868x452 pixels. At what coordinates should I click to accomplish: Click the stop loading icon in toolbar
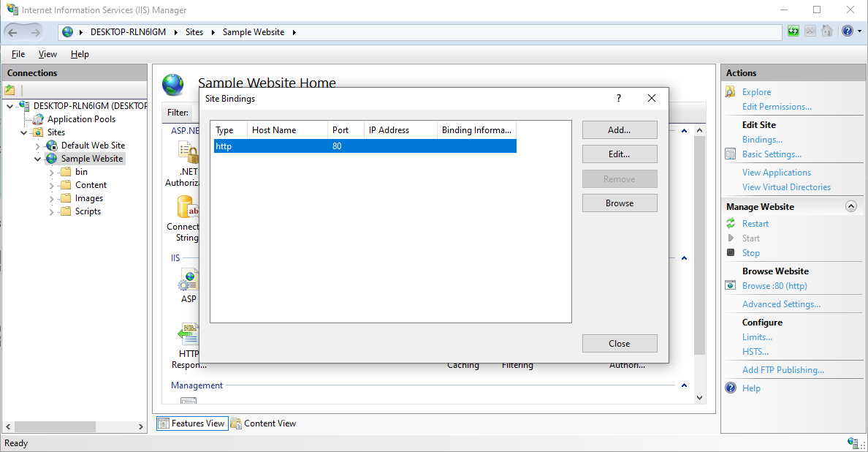click(810, 31)
